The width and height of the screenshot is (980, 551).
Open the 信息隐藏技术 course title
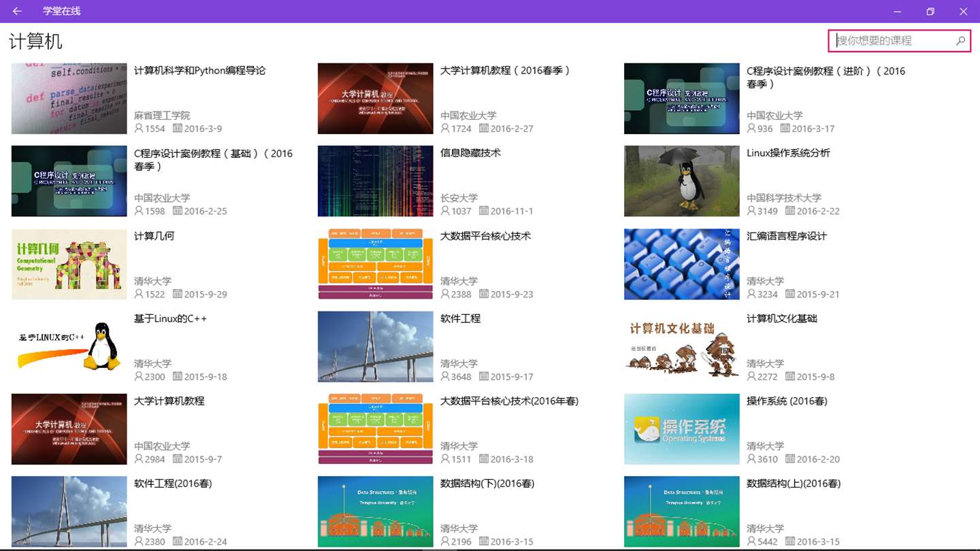click(470, 153)
